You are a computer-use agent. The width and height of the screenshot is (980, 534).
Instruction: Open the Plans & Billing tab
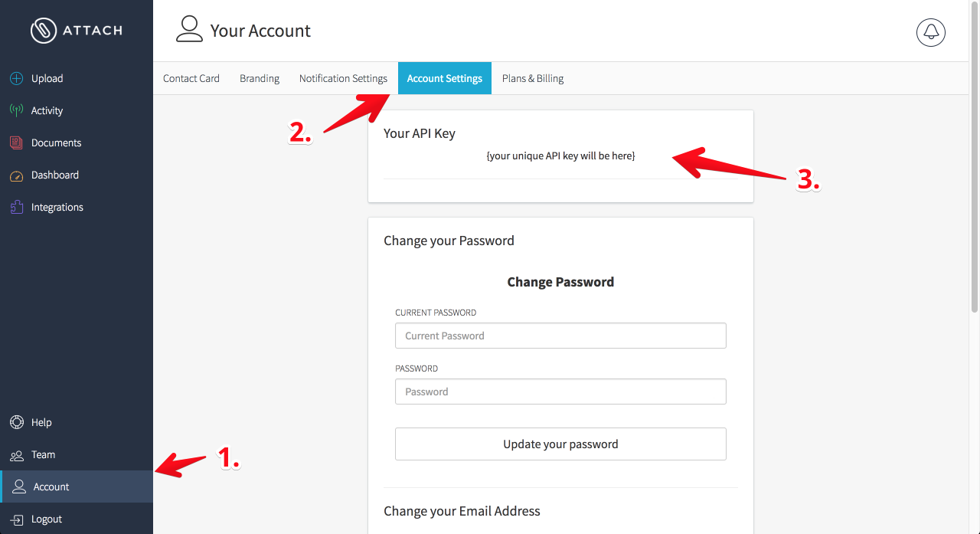coord(532,78)
